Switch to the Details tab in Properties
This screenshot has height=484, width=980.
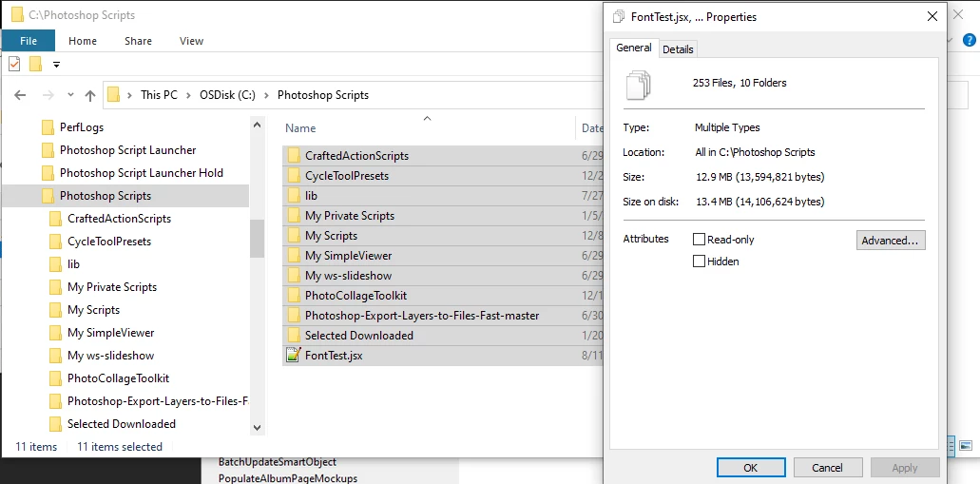[x=678, y=48]
